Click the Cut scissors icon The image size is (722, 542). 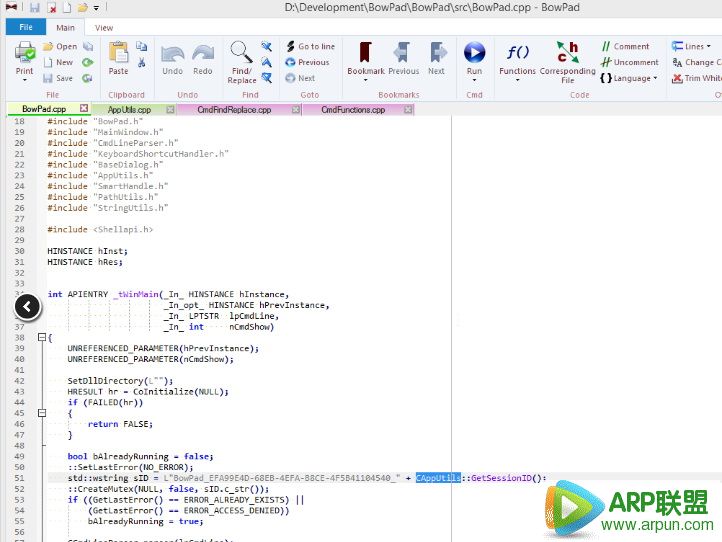tap(141, 62)
